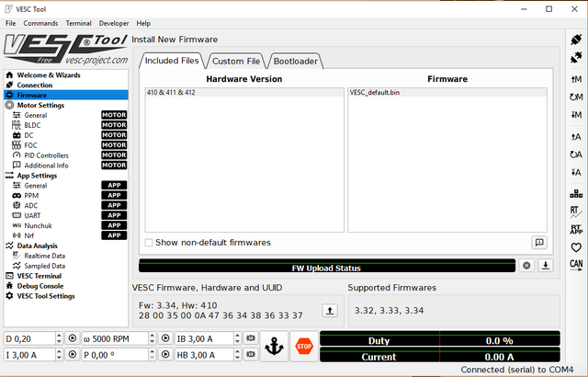Read motor configuration (up-arrow M icon)
588x377 pixels.
pyautogui.click(x=576, y=79)
